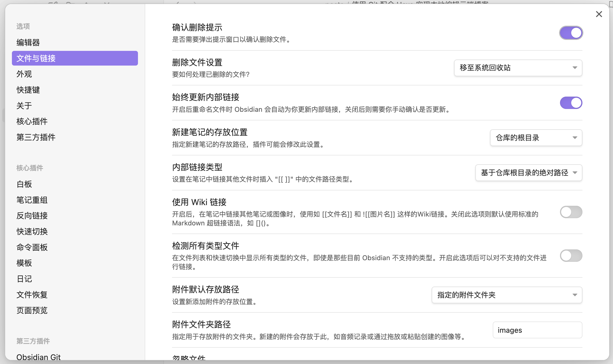Select 命令面板 in the sidebar
Viewport: 613px width, 364px height.
(x=32, y=247)
